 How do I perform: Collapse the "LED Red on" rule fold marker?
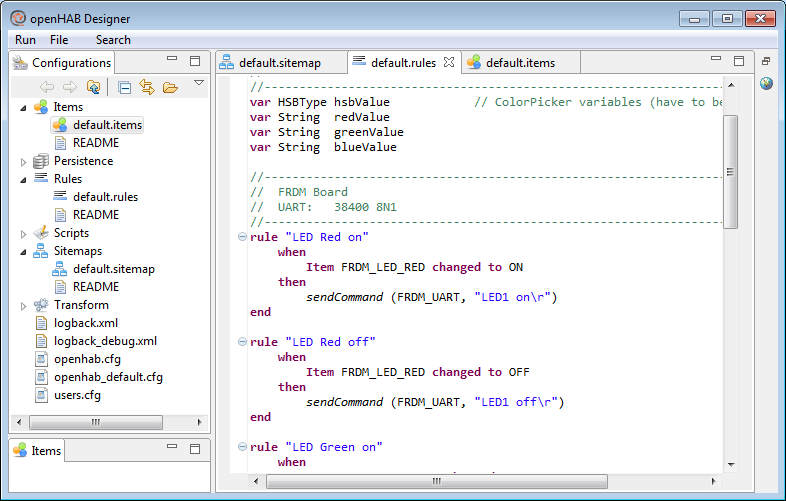click(x=242, y=237)
